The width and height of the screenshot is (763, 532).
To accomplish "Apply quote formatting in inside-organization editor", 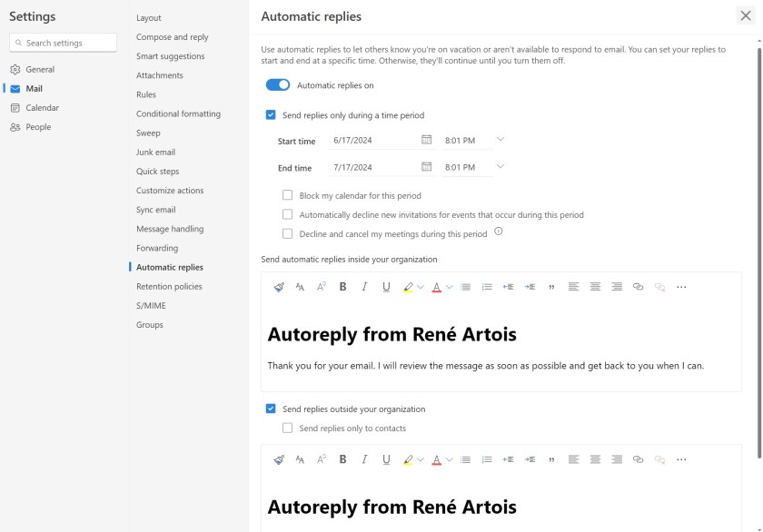I will tap(551, 287).
